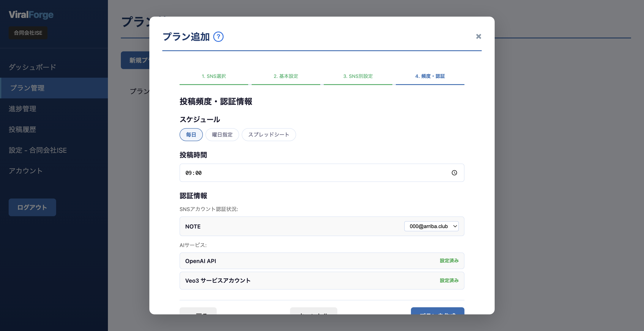Select スプレッドシート schedule option

[269, 134]
